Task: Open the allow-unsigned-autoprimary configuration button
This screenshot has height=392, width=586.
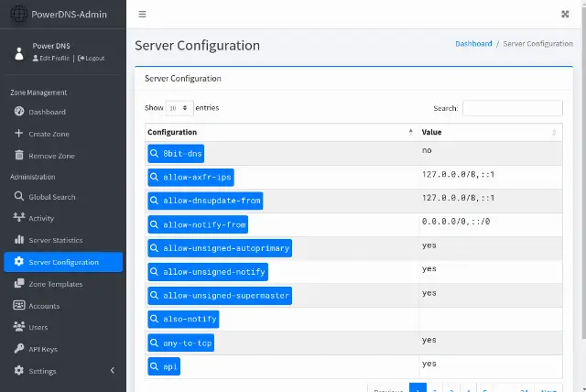Action: click(220, 248)
